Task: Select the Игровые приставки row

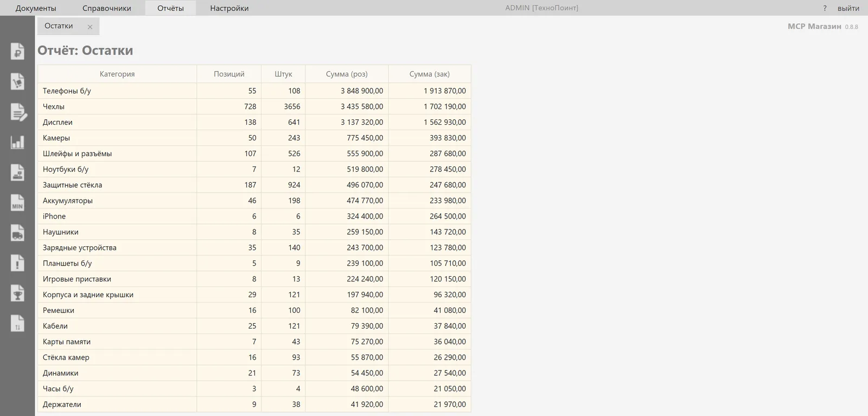Action: point(254,279)
